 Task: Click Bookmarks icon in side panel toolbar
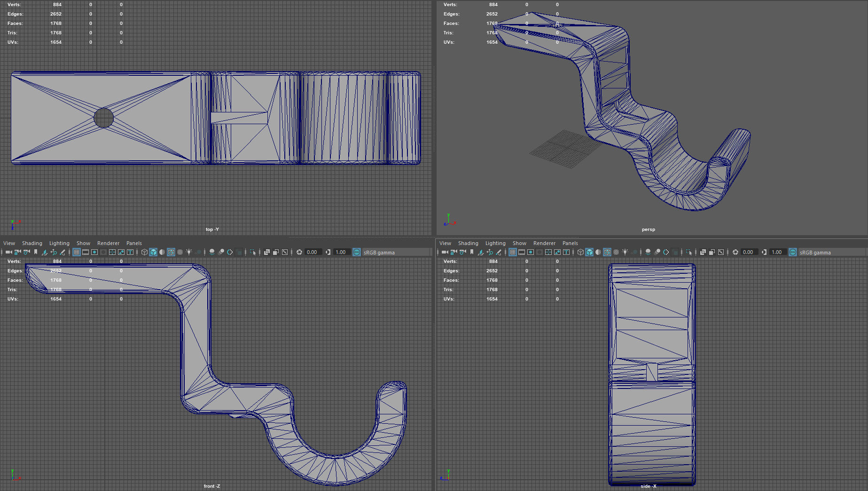(x=472, y=252)
